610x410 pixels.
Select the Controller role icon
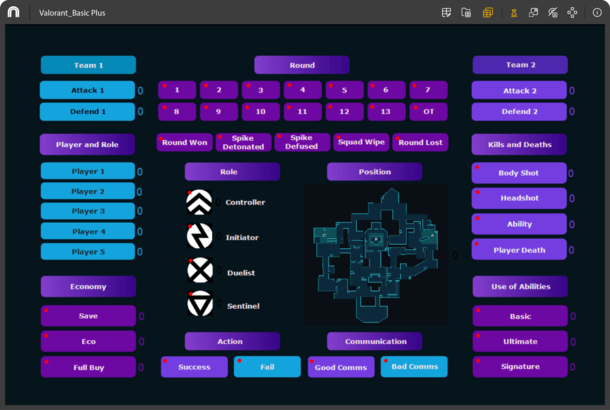199,202
